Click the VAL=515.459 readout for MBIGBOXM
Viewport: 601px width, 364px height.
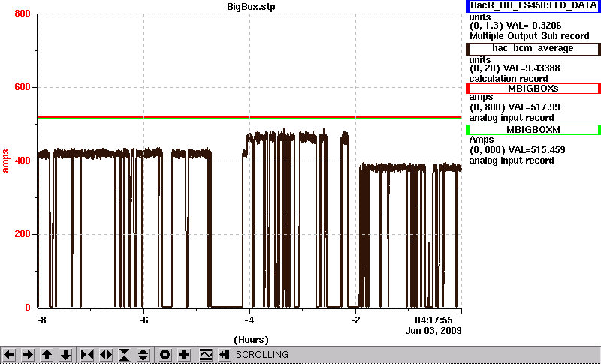point(536,150)
